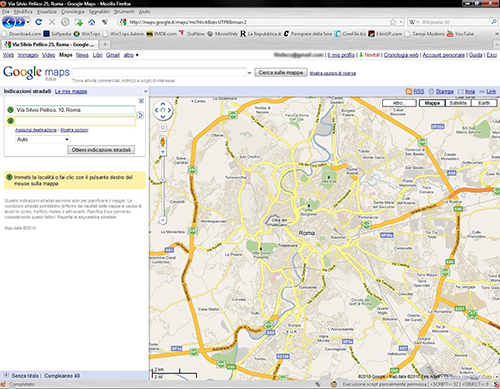Viewport: 500px width, 389px height.
Task: Click the Invia send link
Action: pos(470,91)
